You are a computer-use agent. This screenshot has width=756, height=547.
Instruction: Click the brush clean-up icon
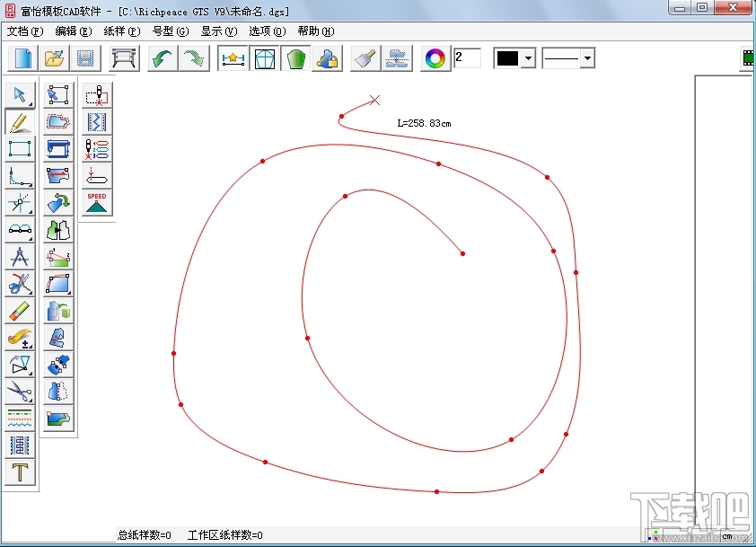pyautogui.click(x=365, y=59)
